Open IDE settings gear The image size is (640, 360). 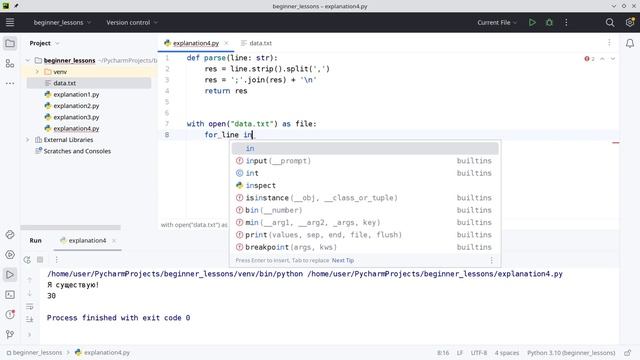point(630,22)
